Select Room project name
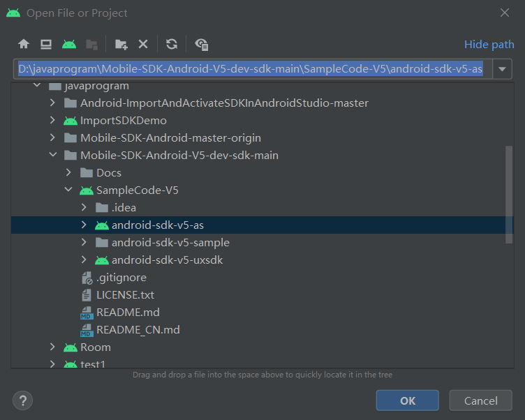The width and height of the screenshot is (525, 420). point(96,347)
